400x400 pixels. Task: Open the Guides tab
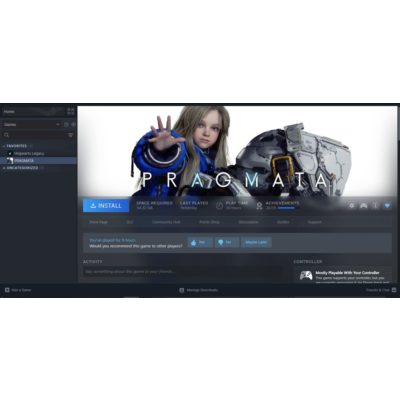point(283,222)
